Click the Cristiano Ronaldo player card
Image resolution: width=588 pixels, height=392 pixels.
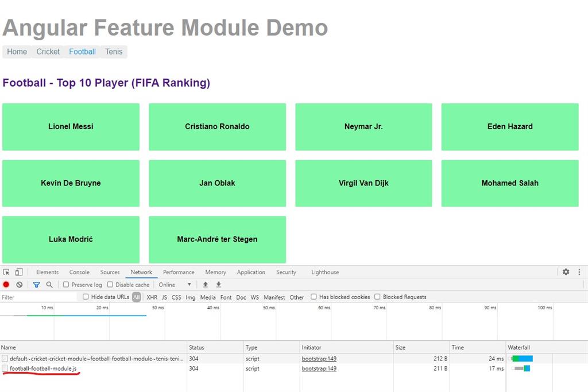pyautogui.click(x=217, y=126)
